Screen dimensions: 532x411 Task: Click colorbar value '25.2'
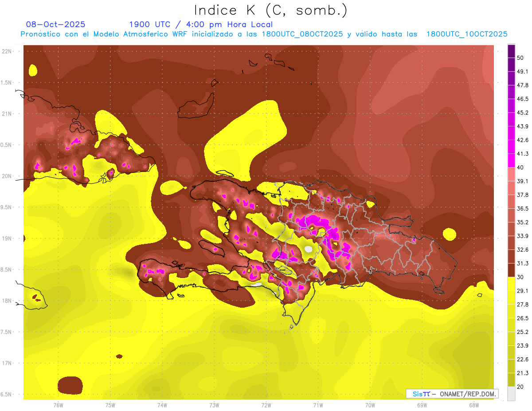pyautogui.click(x=523, y=332)
